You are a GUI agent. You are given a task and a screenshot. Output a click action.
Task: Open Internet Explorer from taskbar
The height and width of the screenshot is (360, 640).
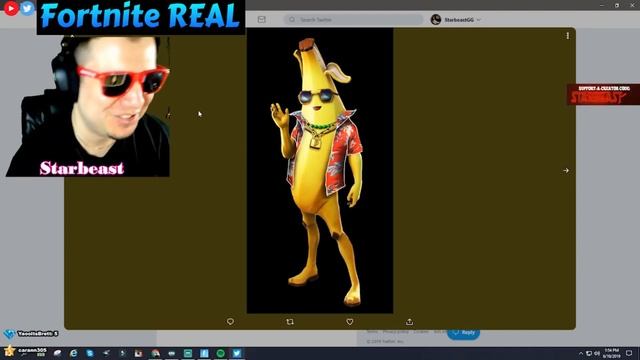pos(73,353)
